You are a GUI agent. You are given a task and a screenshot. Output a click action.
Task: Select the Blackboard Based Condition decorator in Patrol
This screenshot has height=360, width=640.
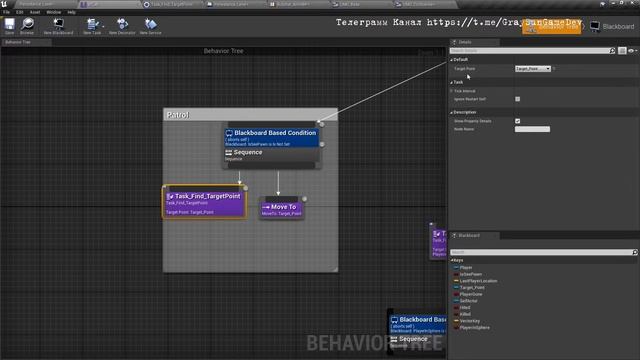point(271,138)
